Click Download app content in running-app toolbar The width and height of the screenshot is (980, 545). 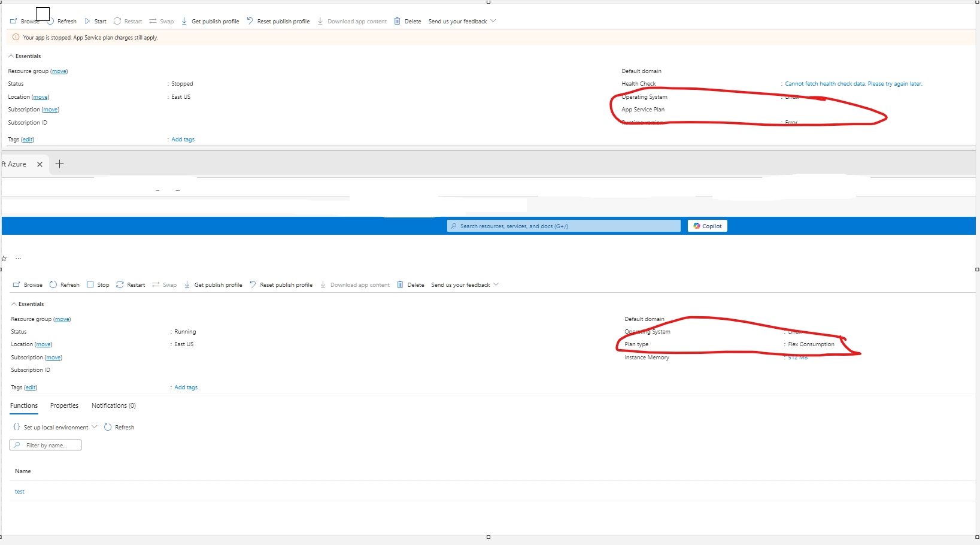(355, 284)
